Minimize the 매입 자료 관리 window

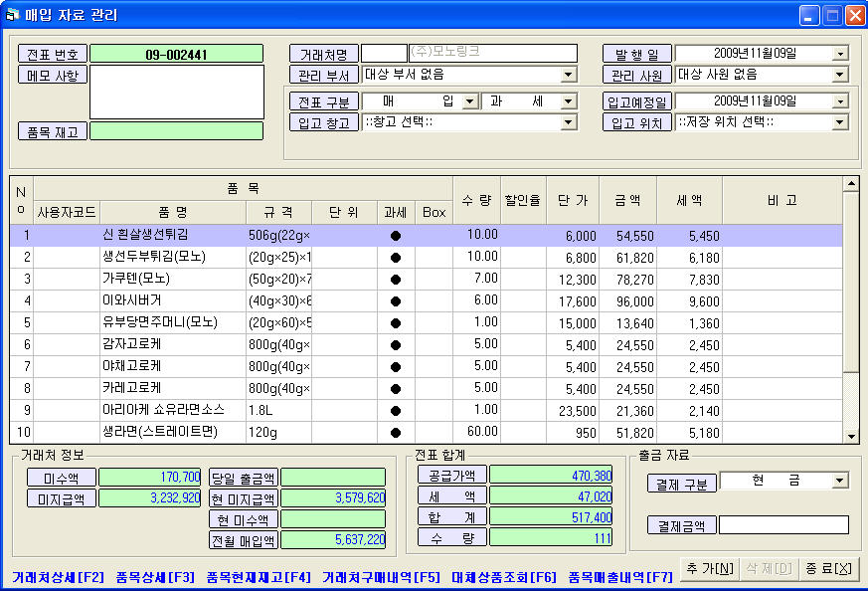(808, 15)
